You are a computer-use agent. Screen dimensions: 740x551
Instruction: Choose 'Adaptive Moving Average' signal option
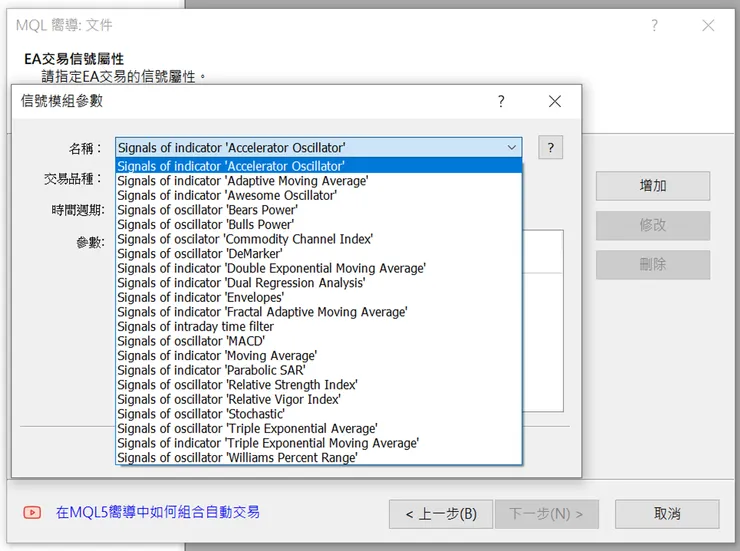[319, 181]
